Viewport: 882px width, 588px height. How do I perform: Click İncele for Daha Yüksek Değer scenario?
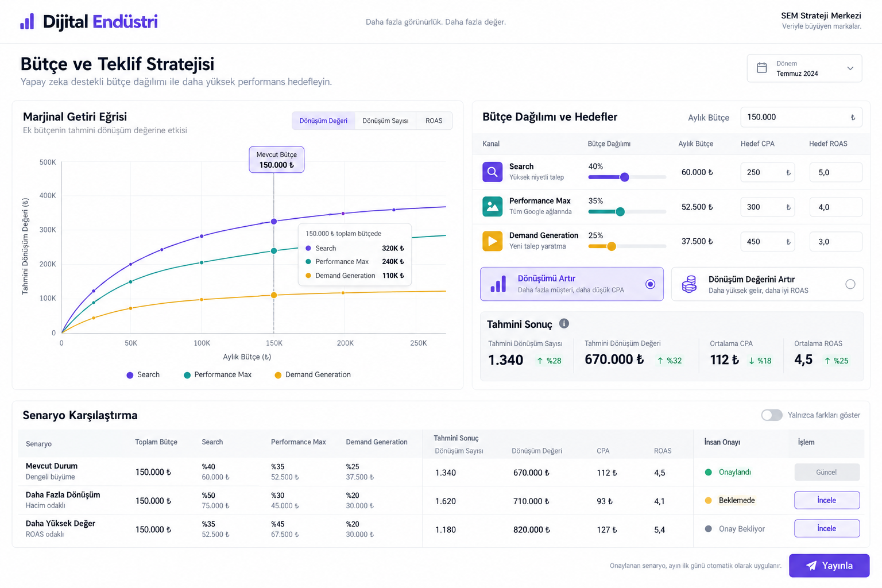827,528
